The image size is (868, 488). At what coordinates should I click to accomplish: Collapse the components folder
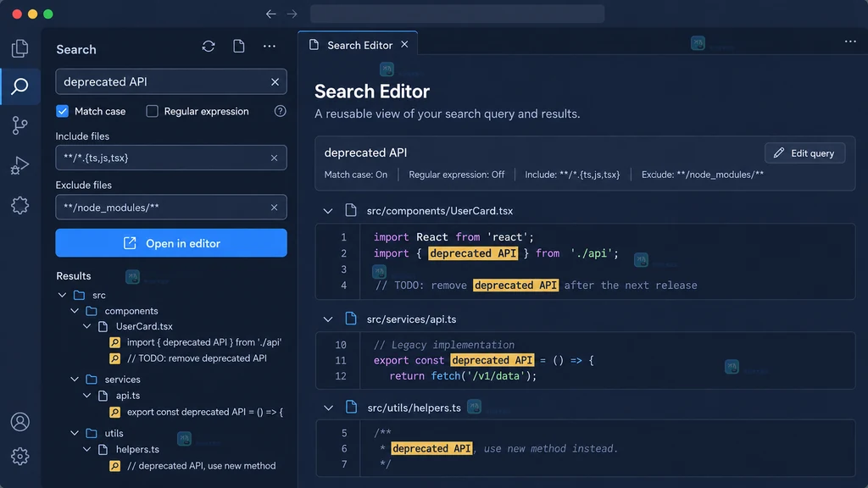pos(75,311)
